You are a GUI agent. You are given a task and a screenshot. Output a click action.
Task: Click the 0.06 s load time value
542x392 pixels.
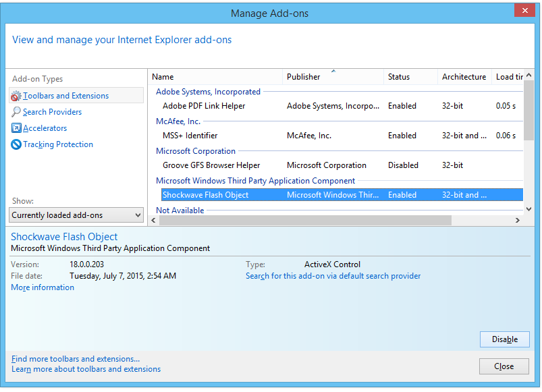click(x=506, y=136)
